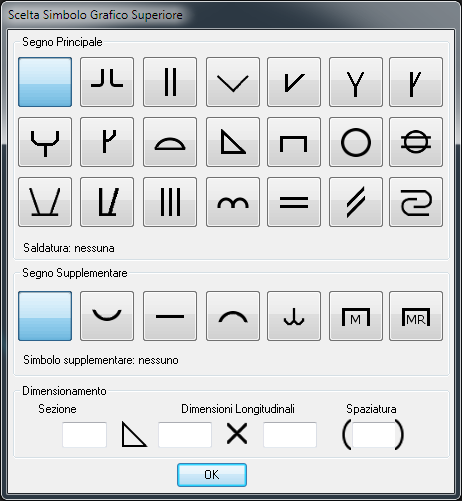Image resolution: width=462 pixels, height=501 pixels.
Task: Select the surfacing weld wavy symbol
Action: pyautogui.click(x=233, y=202)
